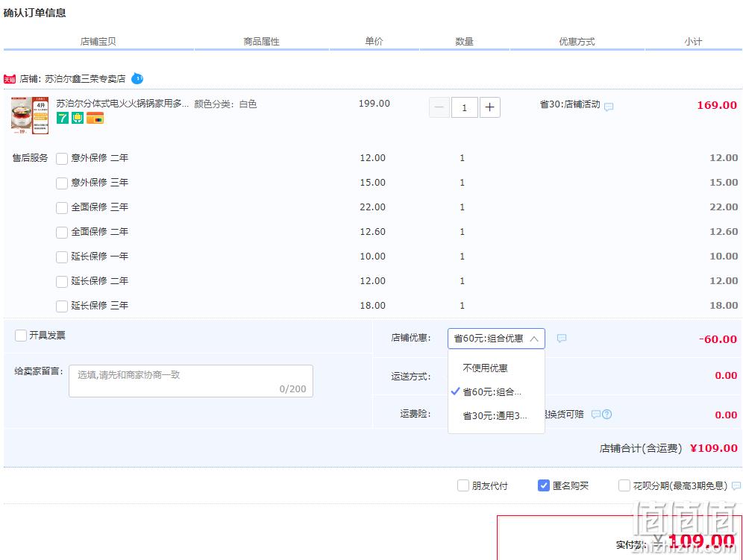The height and width of the screenshot is (560, 743).
Task: Click the 颜色分类: 白色 attribute text
Action: (x=225, y=104)
